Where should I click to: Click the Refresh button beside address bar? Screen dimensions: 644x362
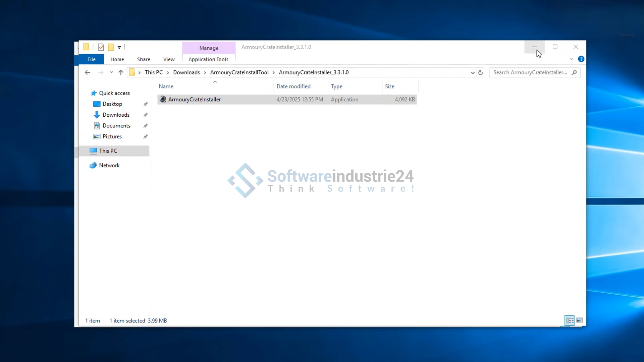point(480,72)
